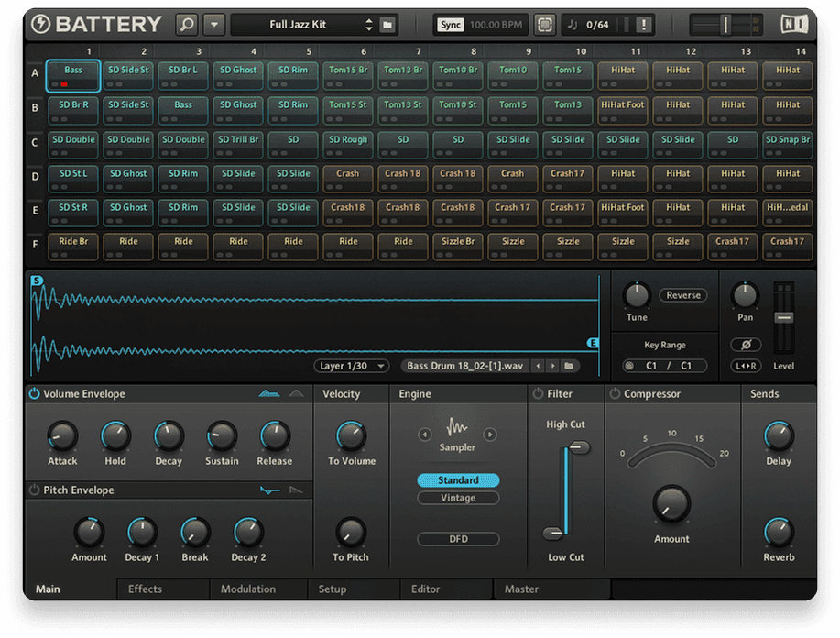Click the metronome grid icon beside the BPM display
Image resolution: width=840 pixels, height=638 pixels.
point(545,25)
